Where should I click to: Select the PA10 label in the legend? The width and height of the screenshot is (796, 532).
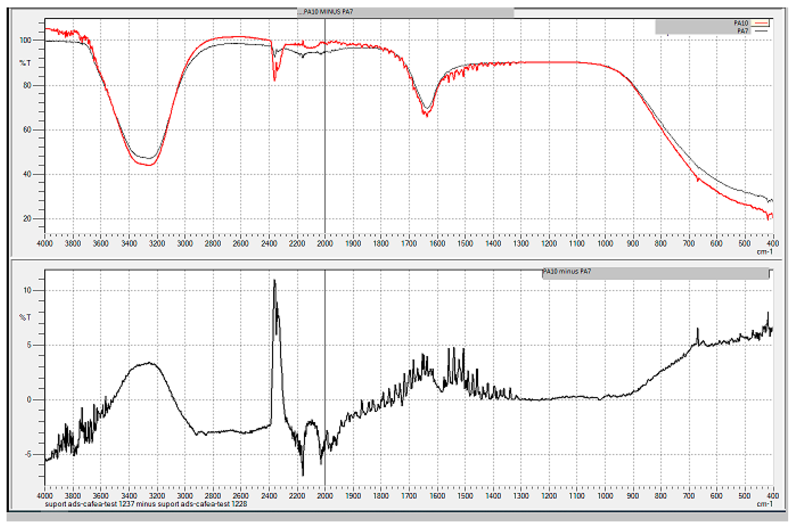(741, 23)
